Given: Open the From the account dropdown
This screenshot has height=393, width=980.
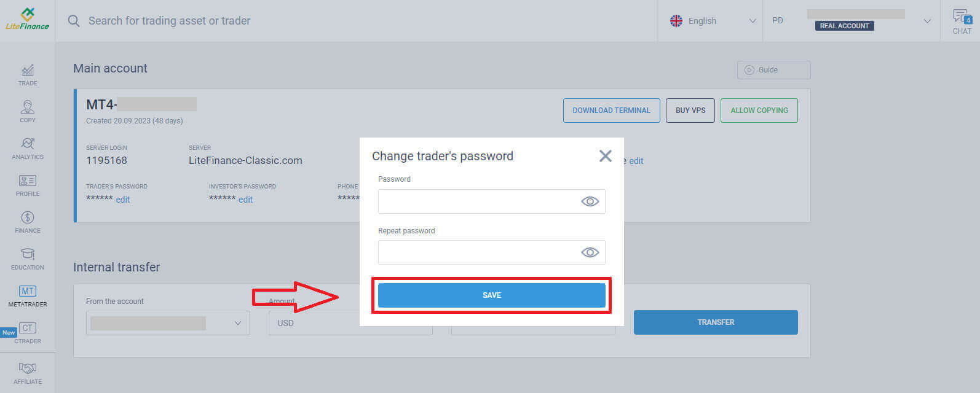Looking at the screenshot, I should [x=168, y=323].
